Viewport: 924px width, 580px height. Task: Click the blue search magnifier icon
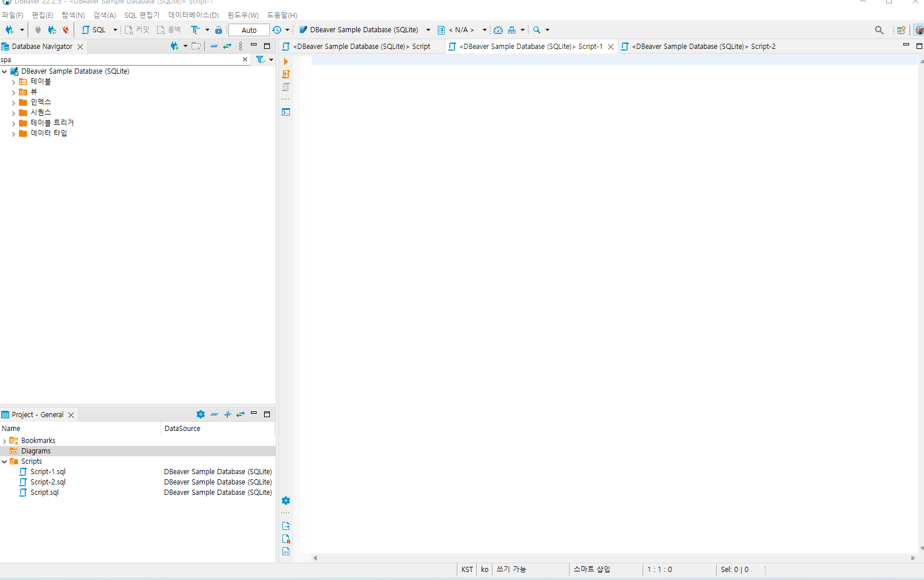[x=537, y=30]
